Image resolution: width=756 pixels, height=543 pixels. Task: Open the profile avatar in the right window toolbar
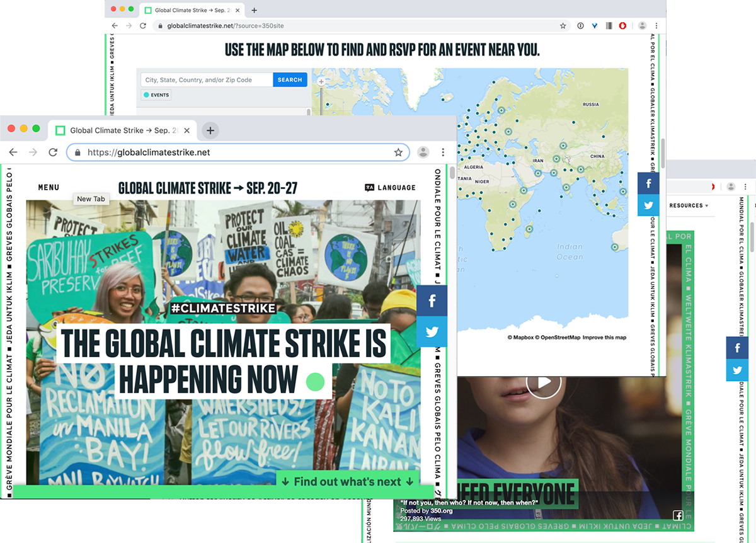pyautogui.click(x=731, y=186)
